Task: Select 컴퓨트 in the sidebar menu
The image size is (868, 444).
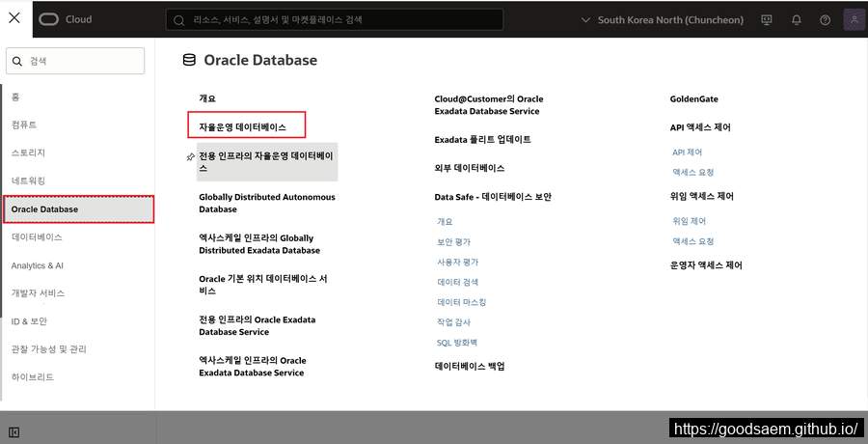Action: (24, 125)
